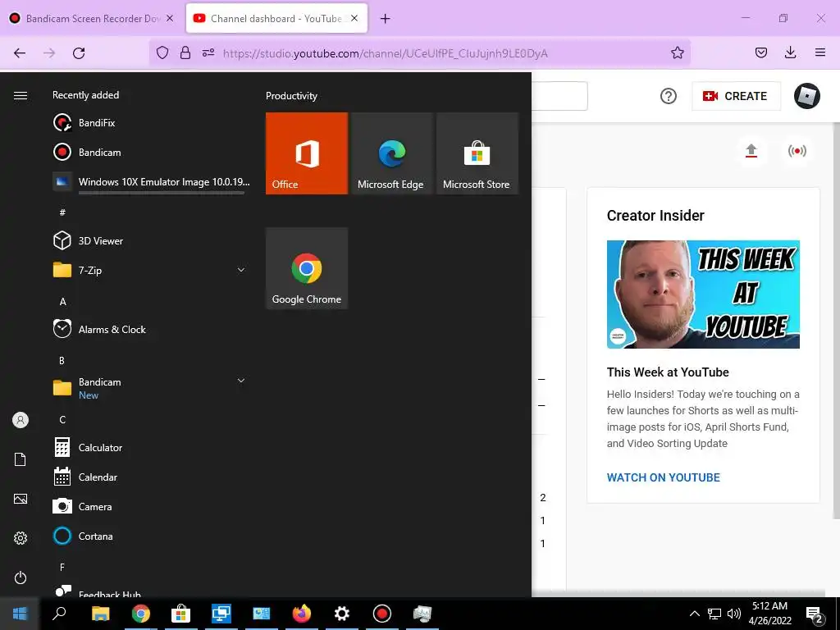Open user account icon in Start sidebar
The width and height of the screenshot is (840, 630).
click(21, 420)
